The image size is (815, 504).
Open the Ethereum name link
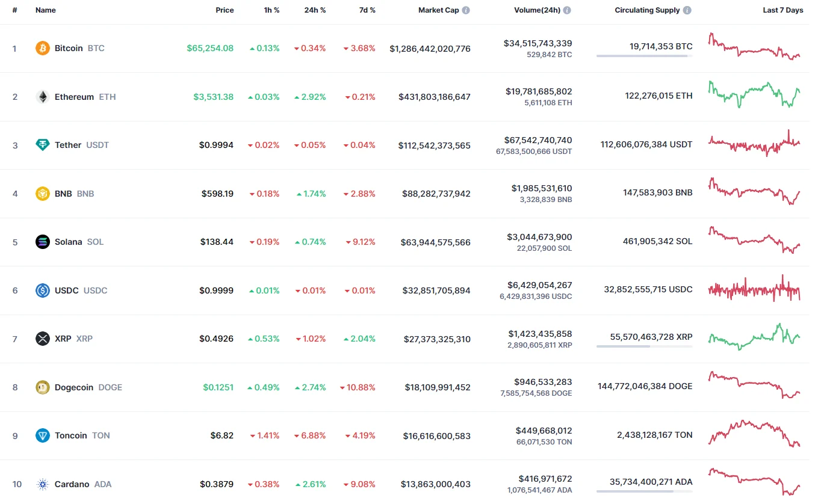click(x=74, y=97)
